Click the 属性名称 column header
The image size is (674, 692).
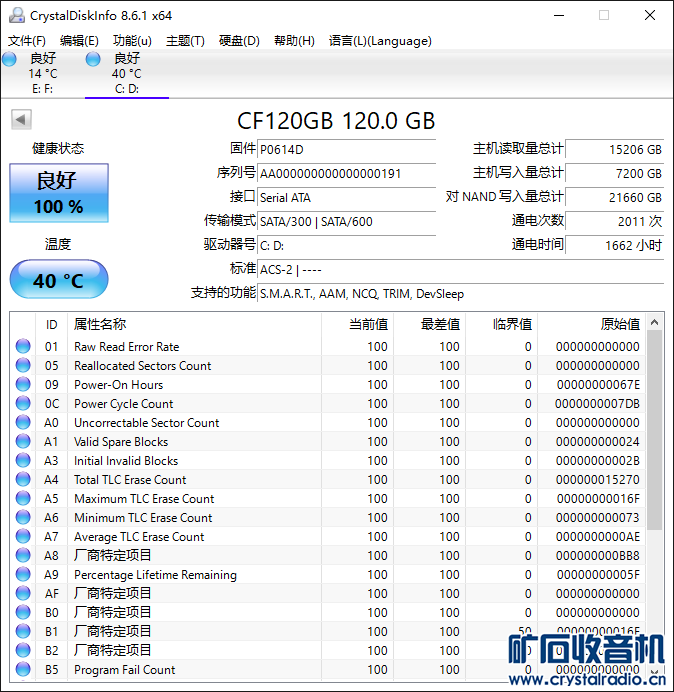(x=194, y=324)
